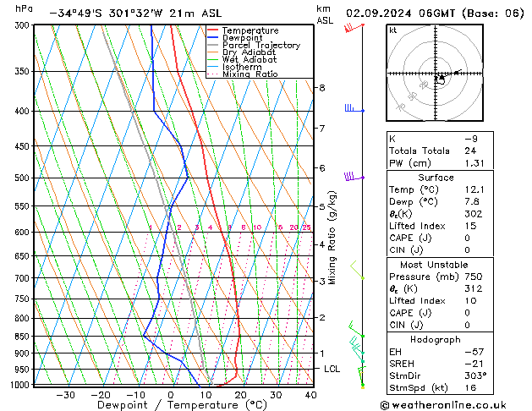532x411 pixels.
Task: Click the Parcel Trajectory legend entry
Action: click(x=261, y=46)
